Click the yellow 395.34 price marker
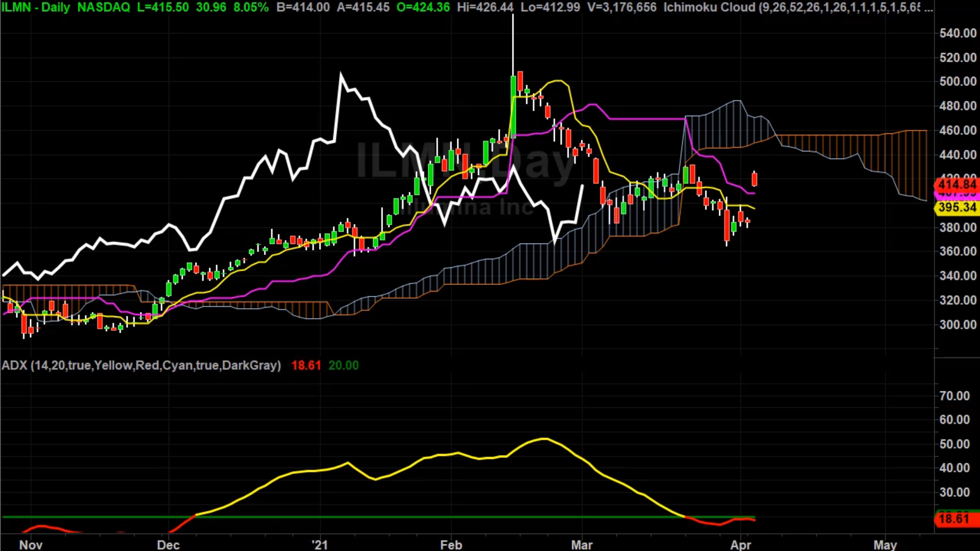980x551 pixels. click(957, 207)
